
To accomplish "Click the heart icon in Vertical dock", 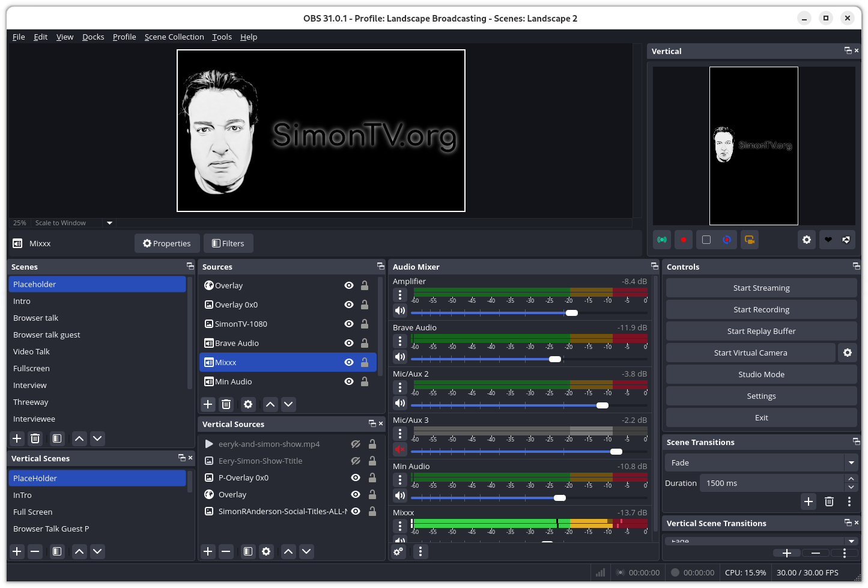I will click(x=828, y=240).
